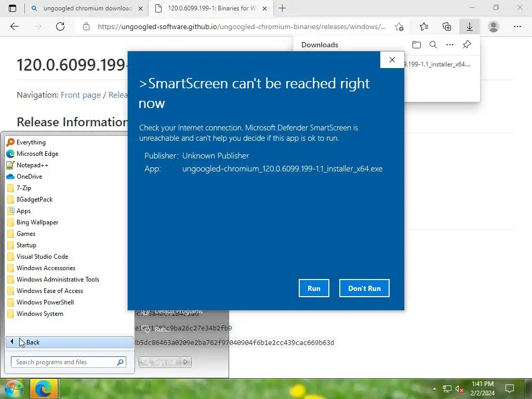Open Notepad++ from Start menu
This screenshot has width=532, height=399.
pyautogui.click(x=69, y=165)
